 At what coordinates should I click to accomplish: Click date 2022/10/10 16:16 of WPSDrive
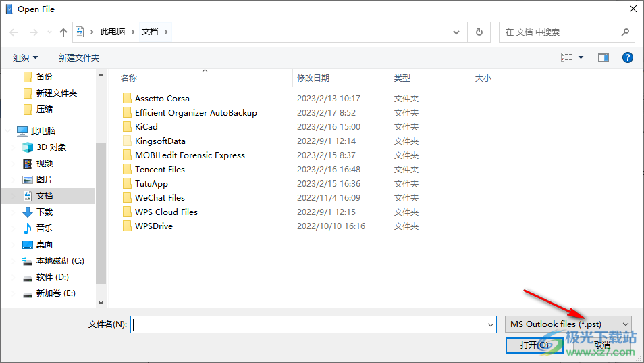(x=331, y=226)
